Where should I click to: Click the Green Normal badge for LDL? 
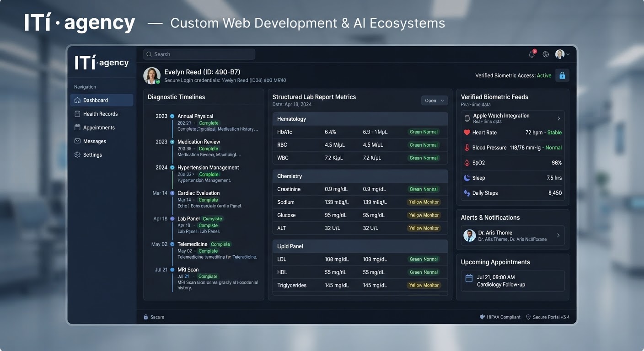(424, 259)
